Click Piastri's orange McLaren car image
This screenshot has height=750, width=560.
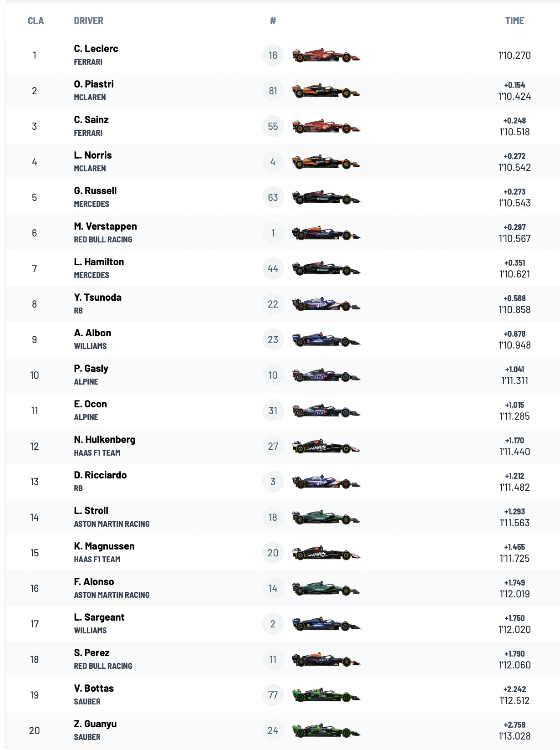click(x=326, y=91)
